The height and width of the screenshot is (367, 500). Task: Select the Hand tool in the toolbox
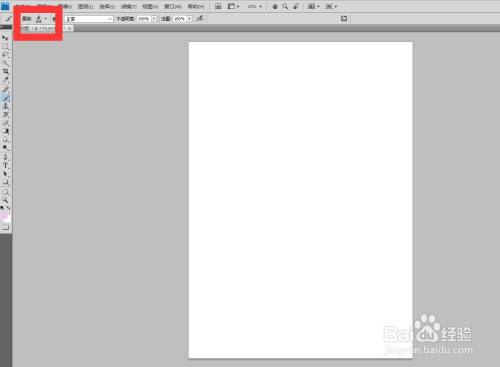pyautogui.click(x=5, y=192)
